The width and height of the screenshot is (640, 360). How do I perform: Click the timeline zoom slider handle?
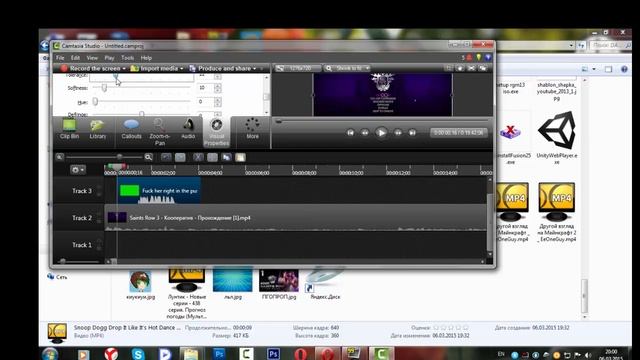click(119, 157)
